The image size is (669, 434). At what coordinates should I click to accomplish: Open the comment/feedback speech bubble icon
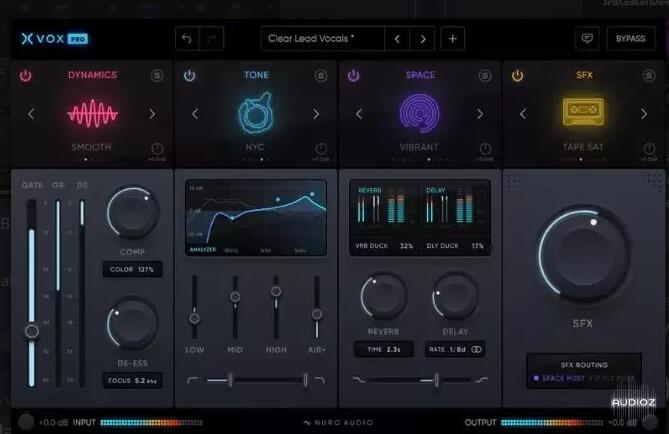pyautogui.click(x=587, y=39)
